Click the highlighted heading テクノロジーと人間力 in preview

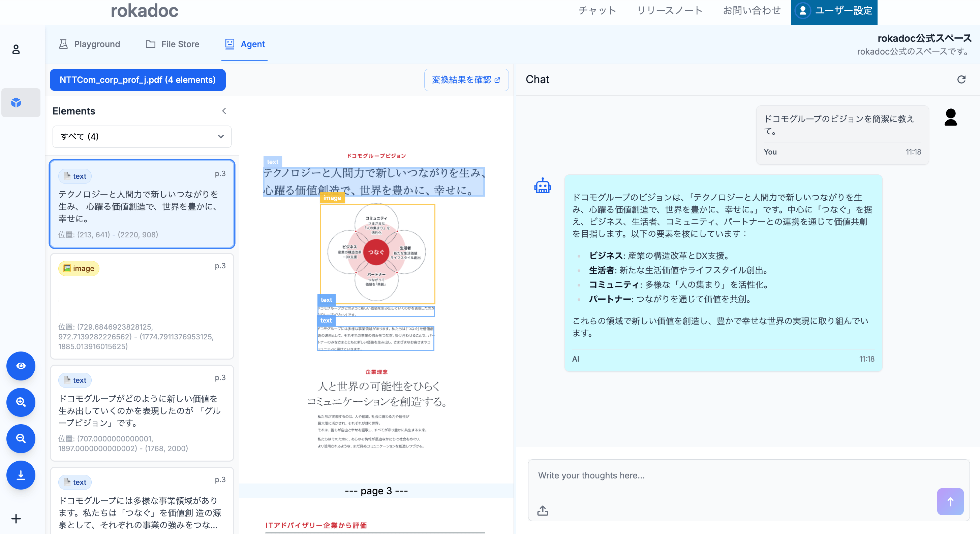point(374,182)
